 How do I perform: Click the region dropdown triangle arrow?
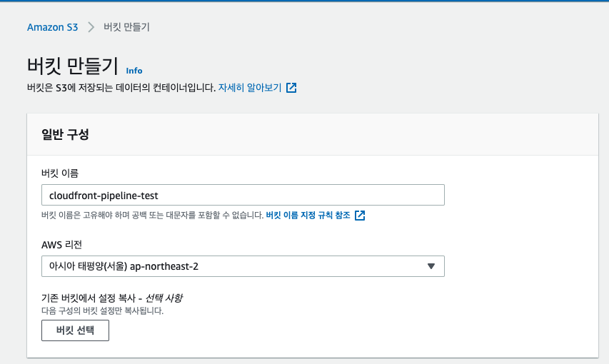(x=431, y=266)
